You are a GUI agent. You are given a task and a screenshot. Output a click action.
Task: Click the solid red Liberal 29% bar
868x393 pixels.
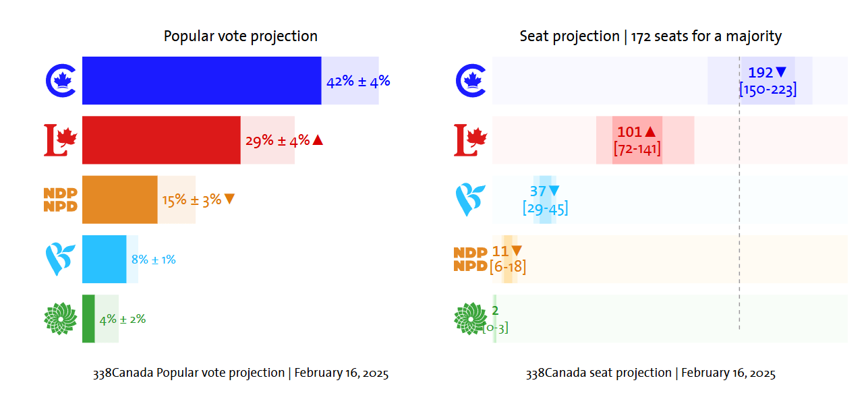[161, 140]
